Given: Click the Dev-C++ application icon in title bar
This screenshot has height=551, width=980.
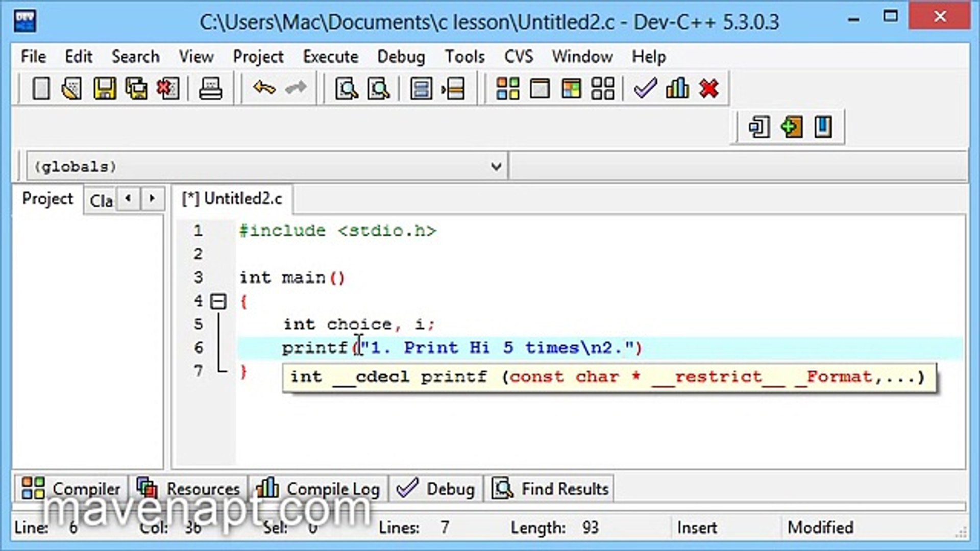Looking at the screenshot, I should pyautogui.click(x=25, y=21).
